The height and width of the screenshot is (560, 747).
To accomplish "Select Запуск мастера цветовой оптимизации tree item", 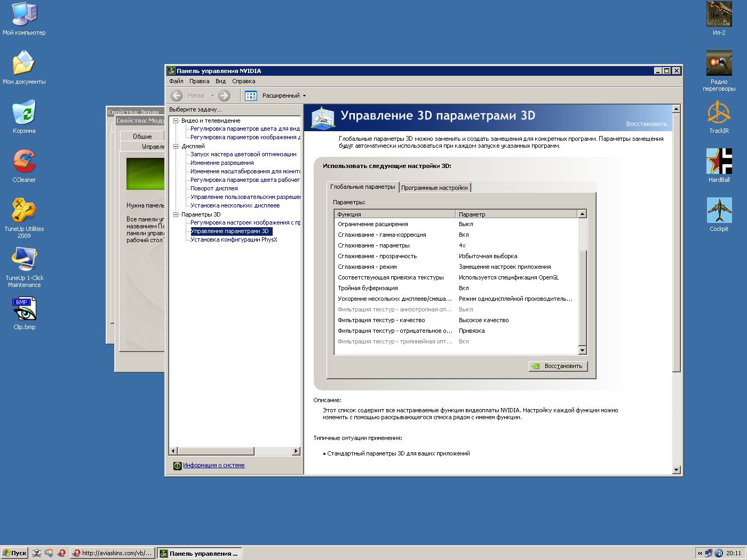I will click(243, 154).
